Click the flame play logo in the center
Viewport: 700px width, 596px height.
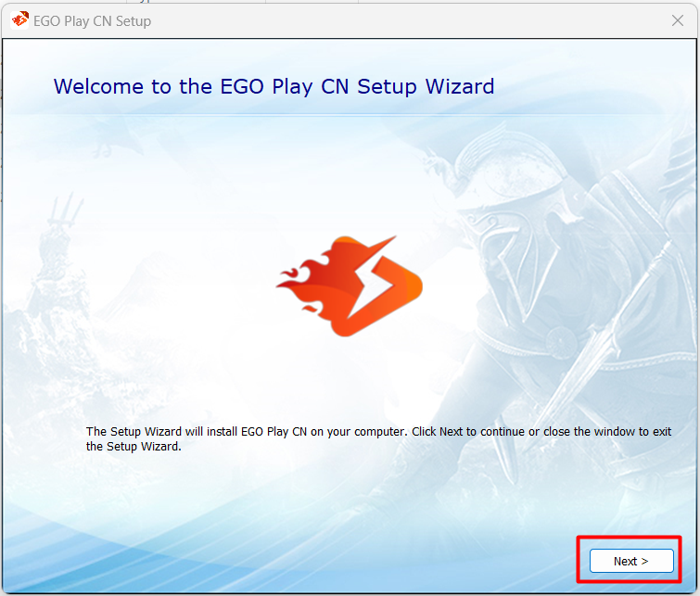tap(350, 285)
